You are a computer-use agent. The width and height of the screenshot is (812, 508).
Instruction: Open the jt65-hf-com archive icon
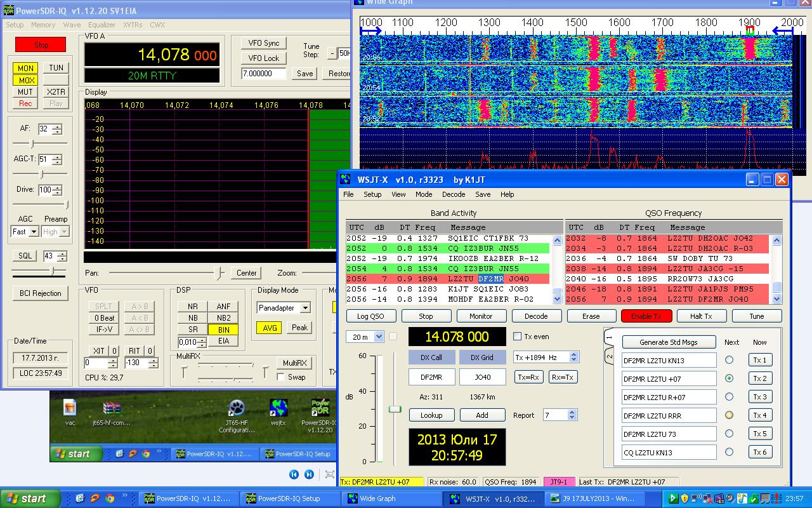[x=112, y=408]
